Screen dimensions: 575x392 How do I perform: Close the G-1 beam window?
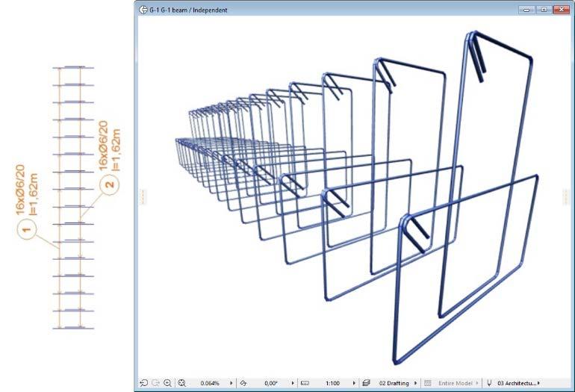[x=562, y=10]
